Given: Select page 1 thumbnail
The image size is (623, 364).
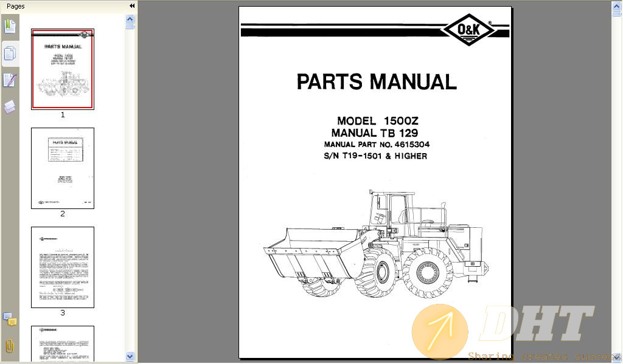Looking at the screenshot, I should [x=63, y=69].
